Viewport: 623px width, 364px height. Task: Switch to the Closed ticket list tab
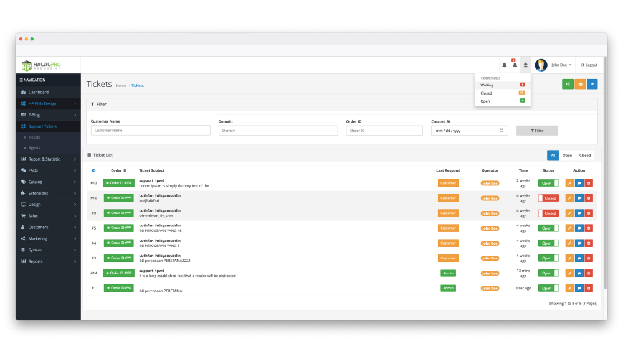584,156
